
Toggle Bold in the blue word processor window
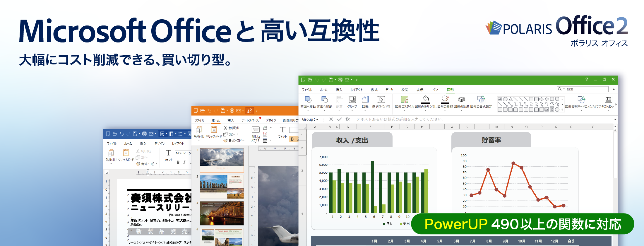178,162
